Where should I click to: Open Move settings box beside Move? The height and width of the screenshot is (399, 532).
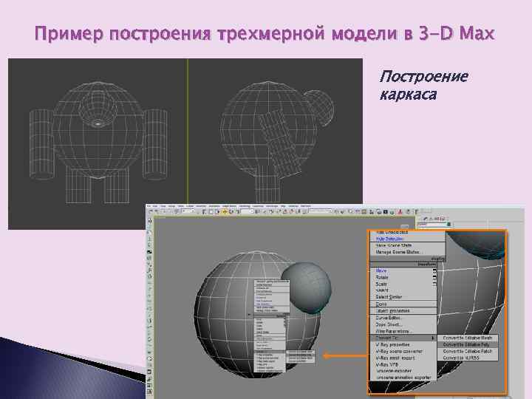pos(434,270)
